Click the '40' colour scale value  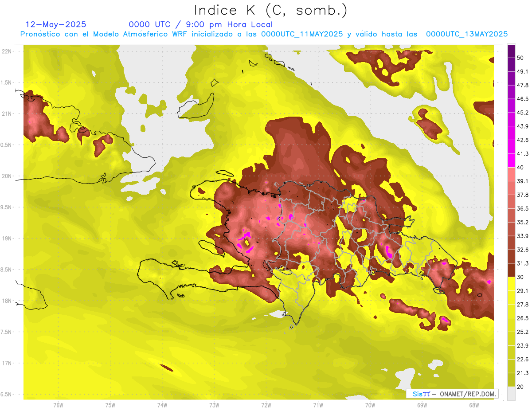point(520,168)
